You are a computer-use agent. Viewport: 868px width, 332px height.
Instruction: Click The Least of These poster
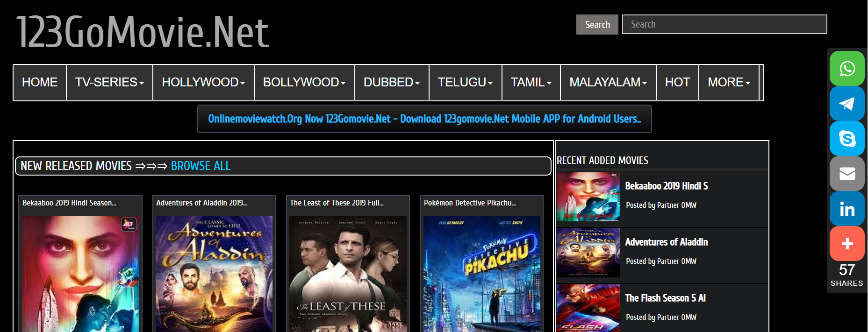click(348, 274)
